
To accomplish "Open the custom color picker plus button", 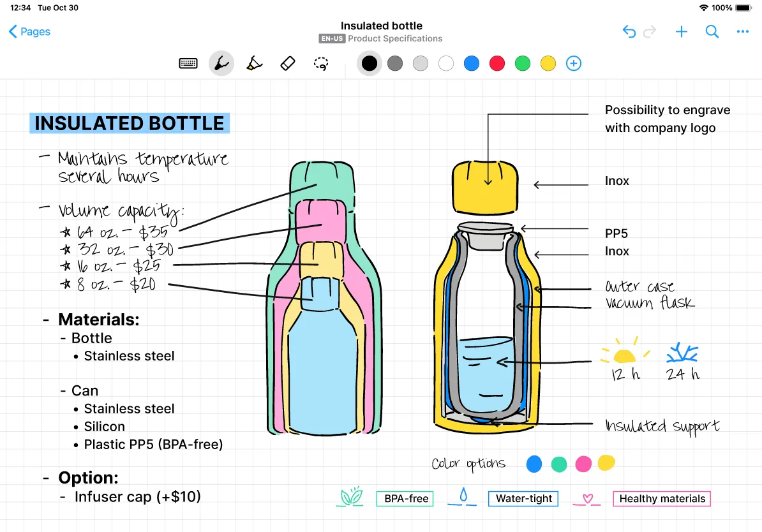I will tap(573, 63).
